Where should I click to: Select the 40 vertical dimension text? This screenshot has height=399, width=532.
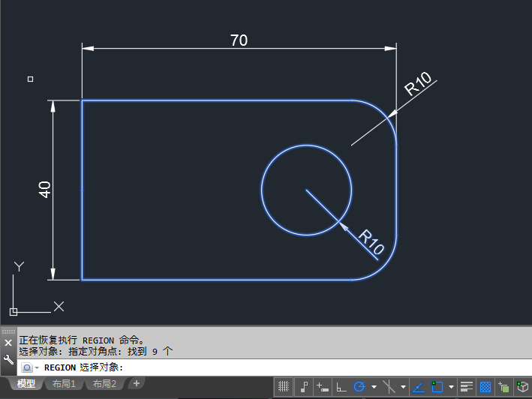(x=44, y=190)
